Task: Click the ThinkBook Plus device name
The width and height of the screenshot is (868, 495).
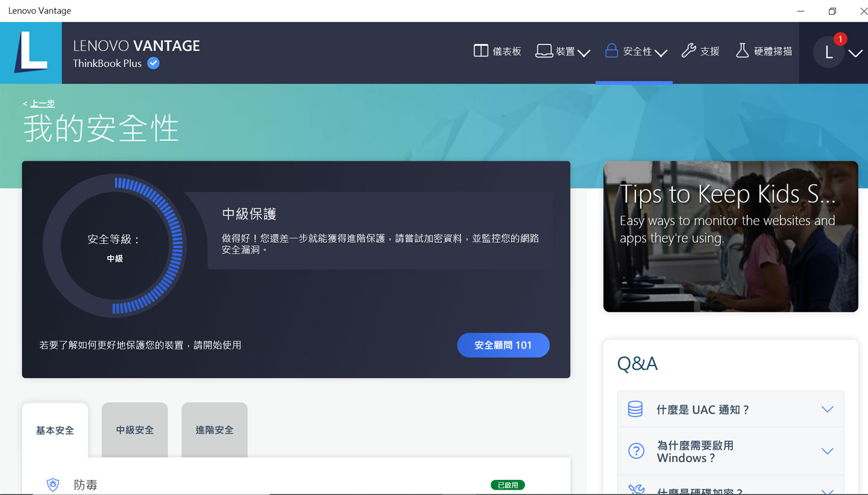Action: pyautogui.click(x=107, y=63)
